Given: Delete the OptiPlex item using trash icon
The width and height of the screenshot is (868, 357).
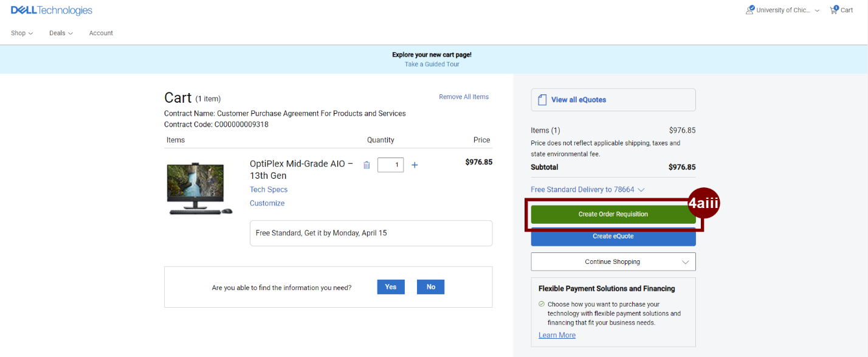Looking at the screenshot, I should click(367, 165).
